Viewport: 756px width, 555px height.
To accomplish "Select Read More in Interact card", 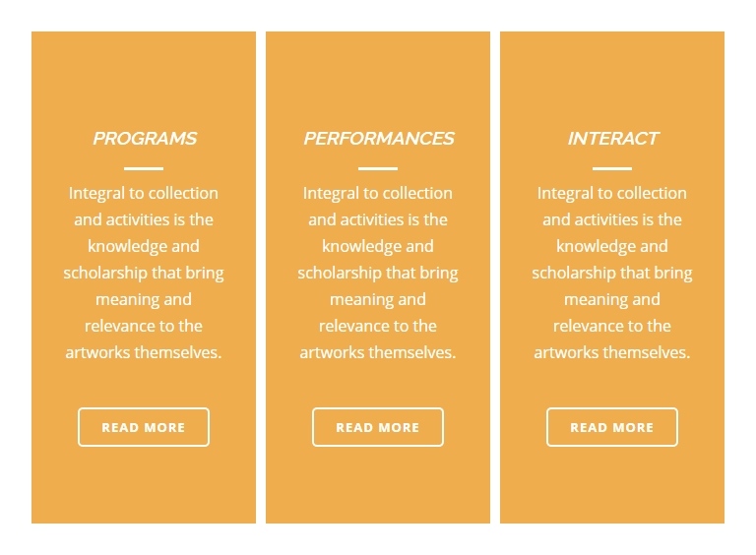I will tap(612, 427).
